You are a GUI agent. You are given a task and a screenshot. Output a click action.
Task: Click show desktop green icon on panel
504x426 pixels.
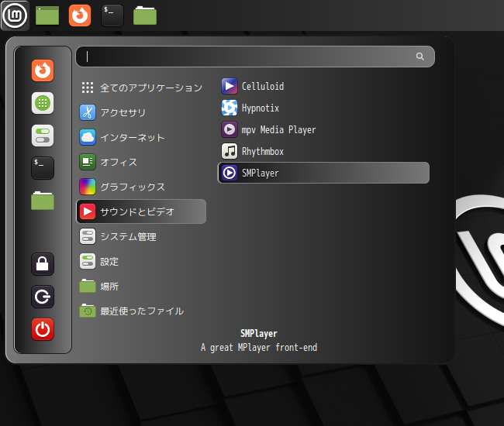pos(47,15)
